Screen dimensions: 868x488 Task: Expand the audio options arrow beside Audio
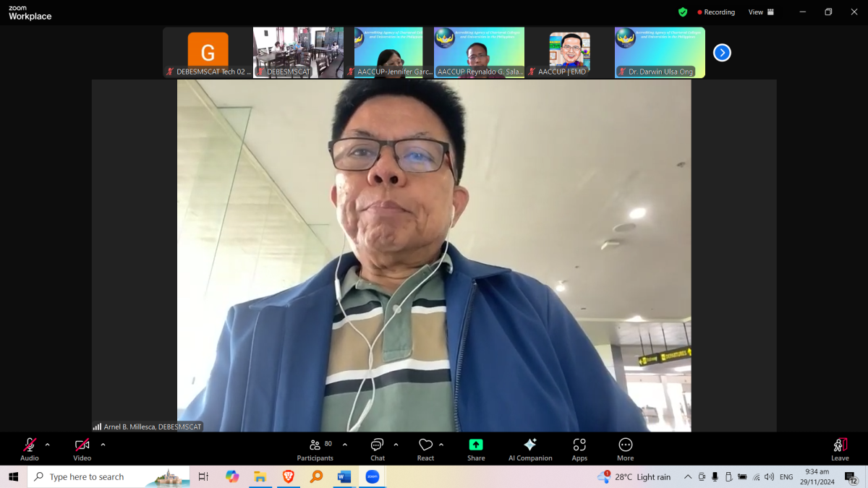click(48, 445)
